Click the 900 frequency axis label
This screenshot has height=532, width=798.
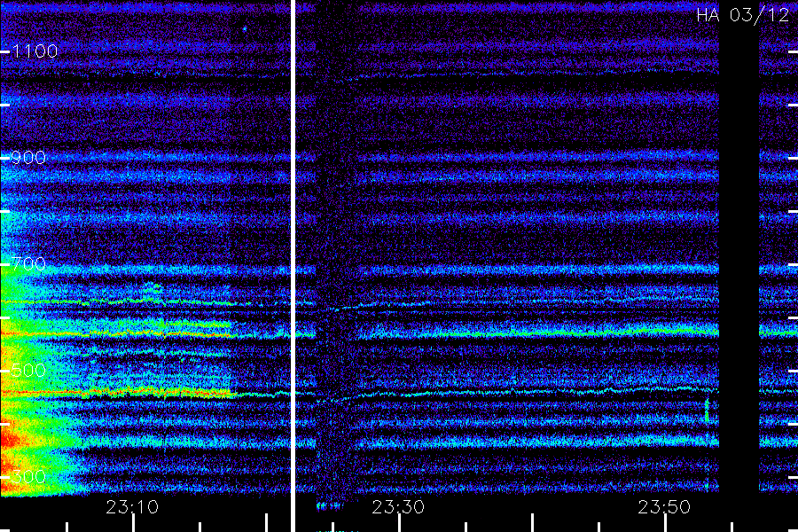(x=28, y=157)
